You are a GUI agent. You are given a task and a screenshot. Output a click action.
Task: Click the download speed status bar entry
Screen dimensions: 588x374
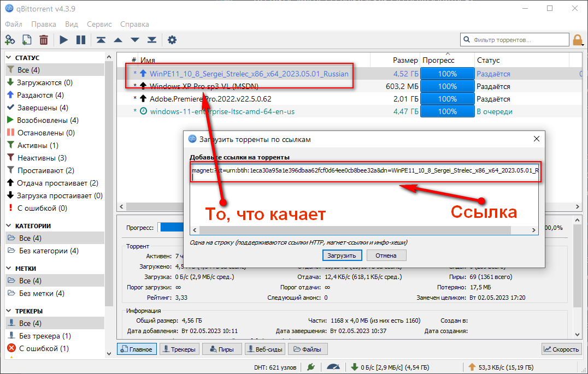coord(390,367)
